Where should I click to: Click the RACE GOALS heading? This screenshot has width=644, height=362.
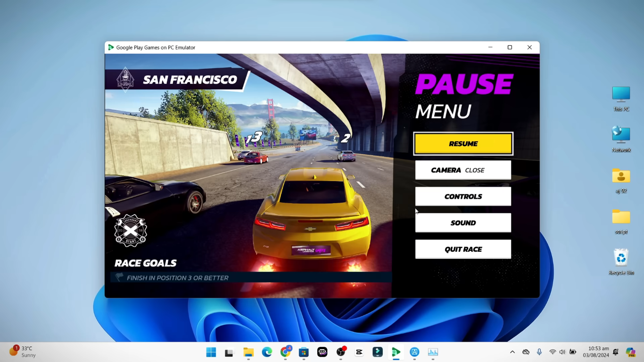coord(146,263)
